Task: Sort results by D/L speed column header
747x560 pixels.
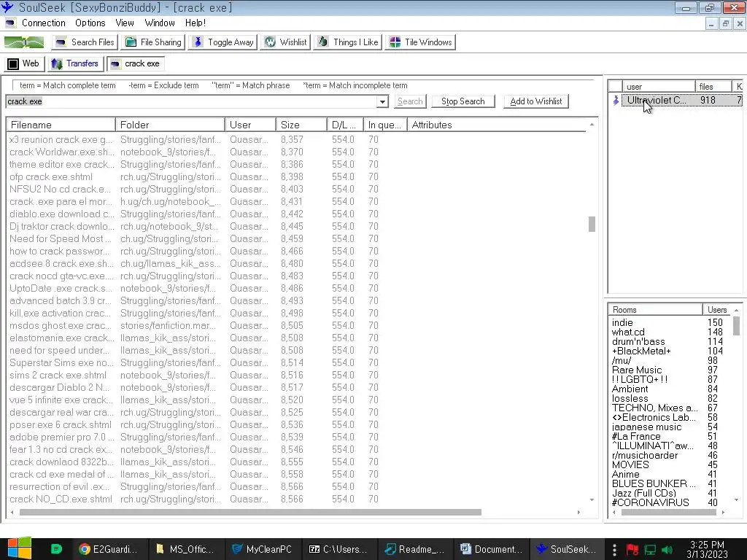Action: click(x=345, y=125)
